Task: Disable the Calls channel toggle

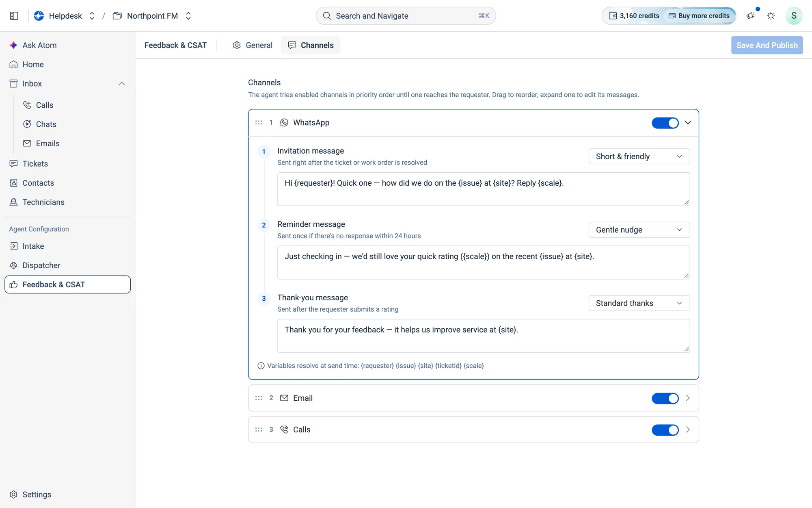Action: tap(665, 430)
